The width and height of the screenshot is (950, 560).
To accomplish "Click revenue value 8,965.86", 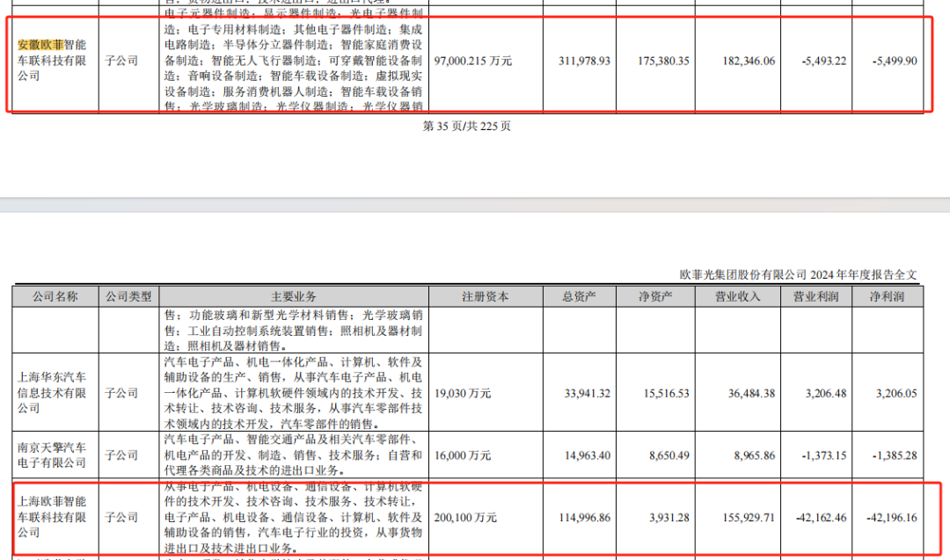I will tap(755, 455).
